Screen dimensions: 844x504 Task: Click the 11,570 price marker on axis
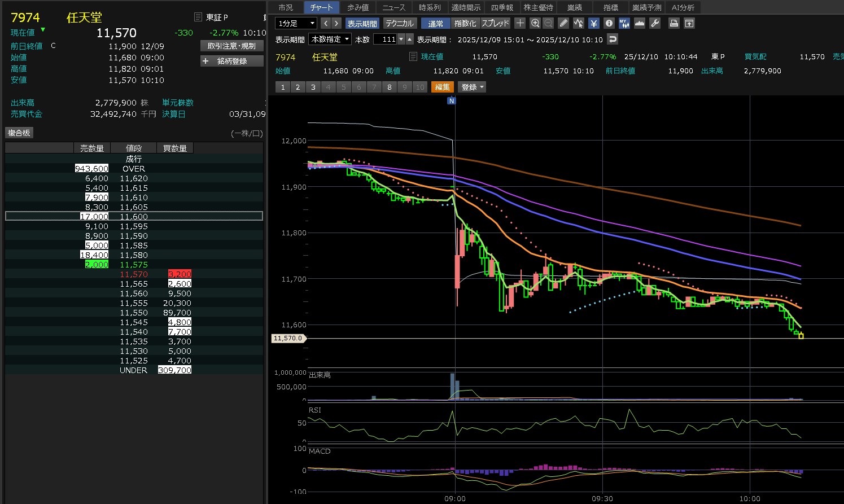[288, 338]
